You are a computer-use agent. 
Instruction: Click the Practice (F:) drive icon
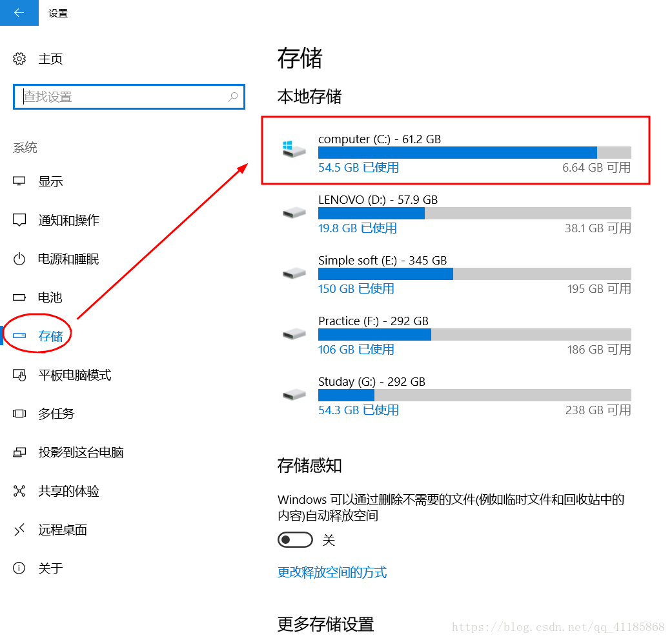[x=294, y=334]
